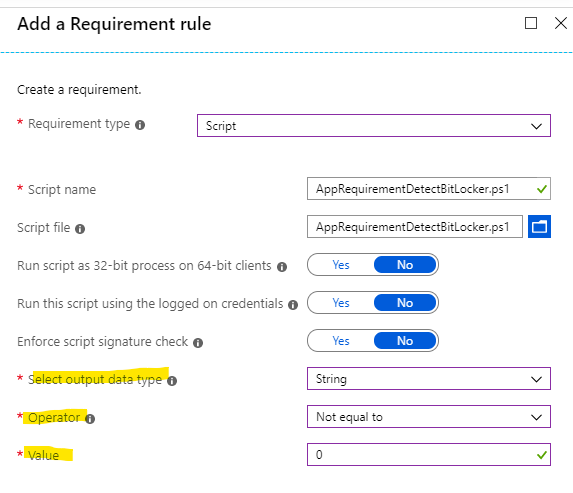
Task: Close the Add a Requirement rule pane
Action: (x=561, y=23)
